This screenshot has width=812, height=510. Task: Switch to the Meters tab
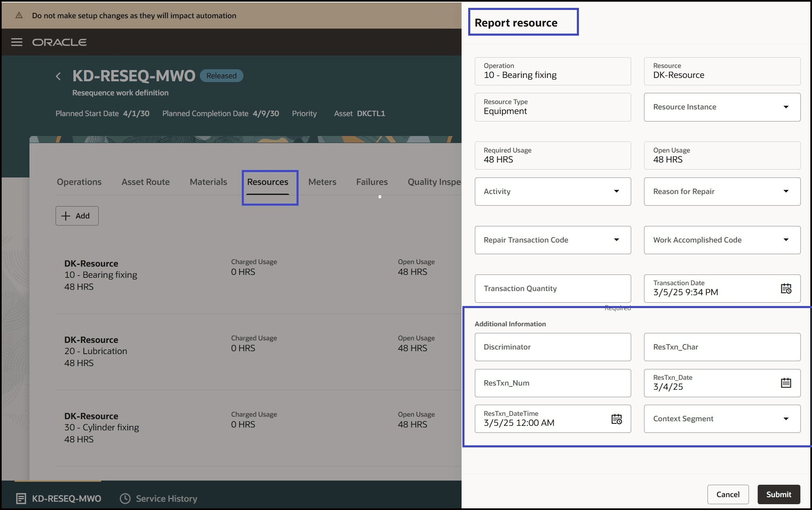pos(322,182)
